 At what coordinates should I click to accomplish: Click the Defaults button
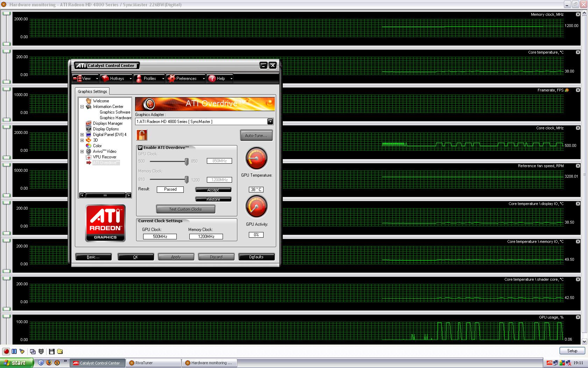(x=256, y=257)
